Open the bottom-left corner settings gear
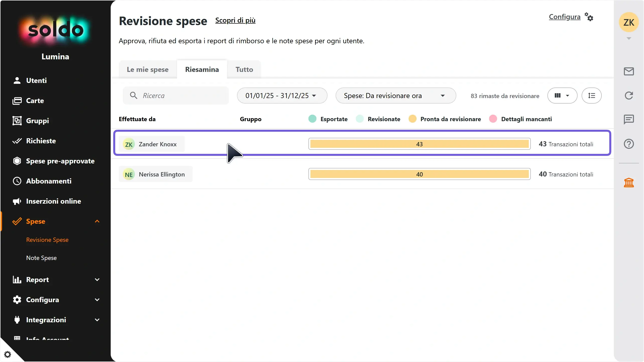The width and height of the screenshot is (644, 362). [x=8, y=354]
